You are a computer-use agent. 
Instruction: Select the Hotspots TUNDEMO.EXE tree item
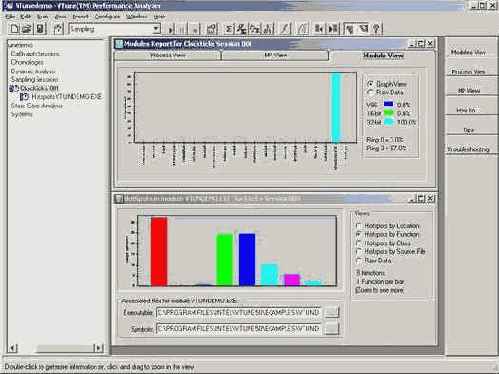click(61, 97)
